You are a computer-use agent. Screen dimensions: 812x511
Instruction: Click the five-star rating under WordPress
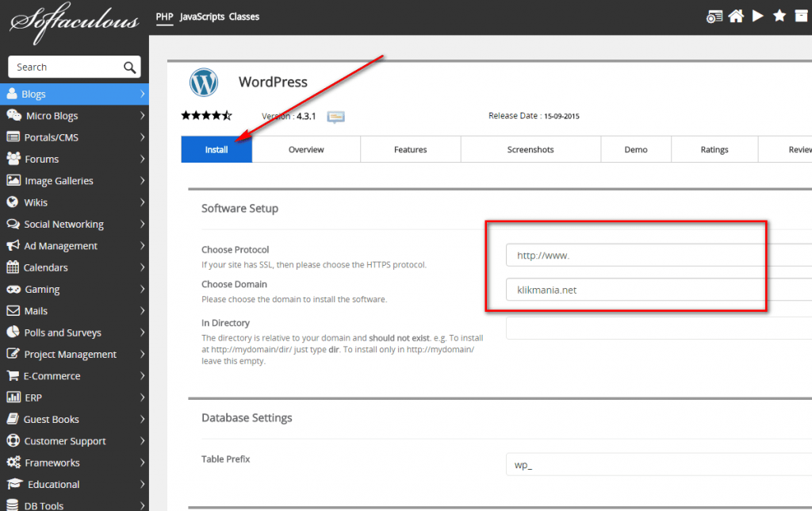[206, 115]
